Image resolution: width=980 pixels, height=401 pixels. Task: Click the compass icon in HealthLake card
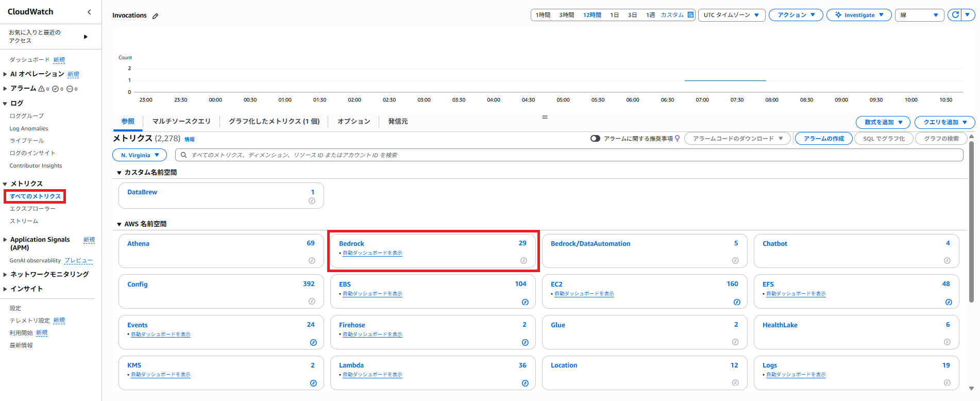947,342
